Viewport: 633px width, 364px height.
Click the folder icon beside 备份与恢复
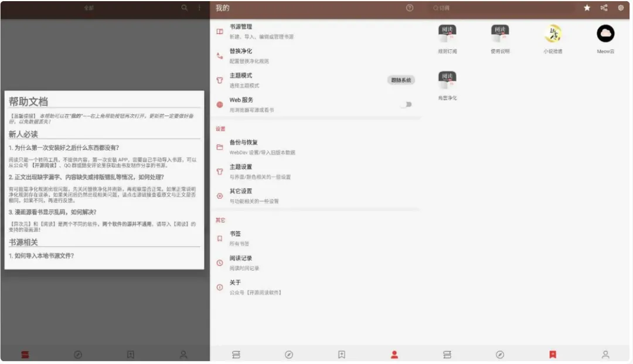pos(220,147)
